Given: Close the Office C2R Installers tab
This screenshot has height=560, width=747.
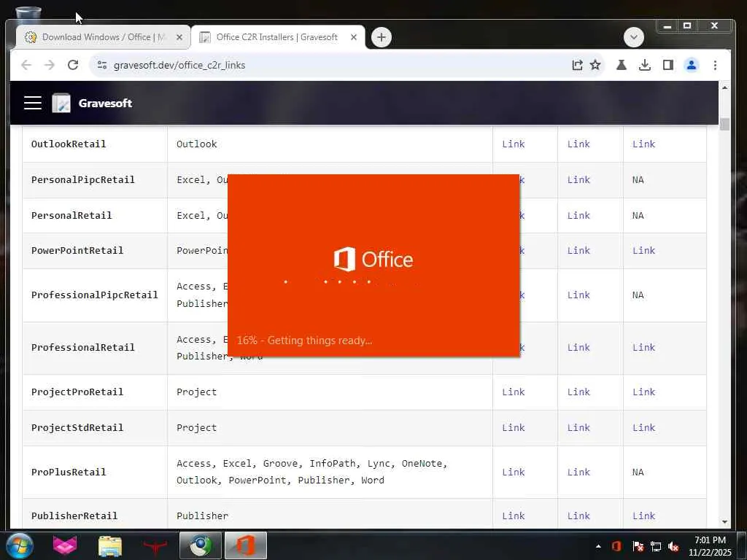Looking at the screenshot, I should (354, 37).
